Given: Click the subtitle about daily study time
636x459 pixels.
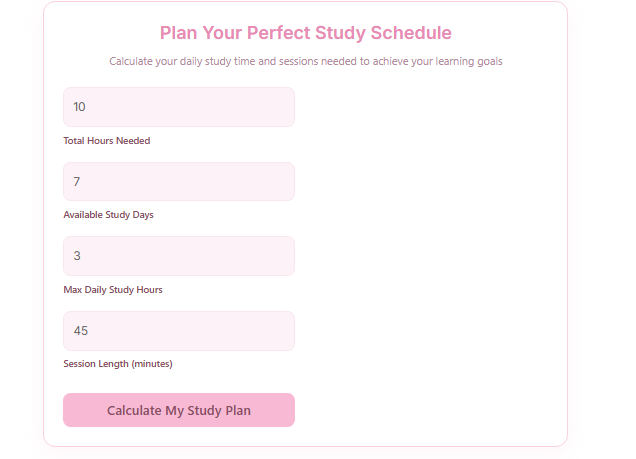Looking at the screenshot, I should click(305, 61).
